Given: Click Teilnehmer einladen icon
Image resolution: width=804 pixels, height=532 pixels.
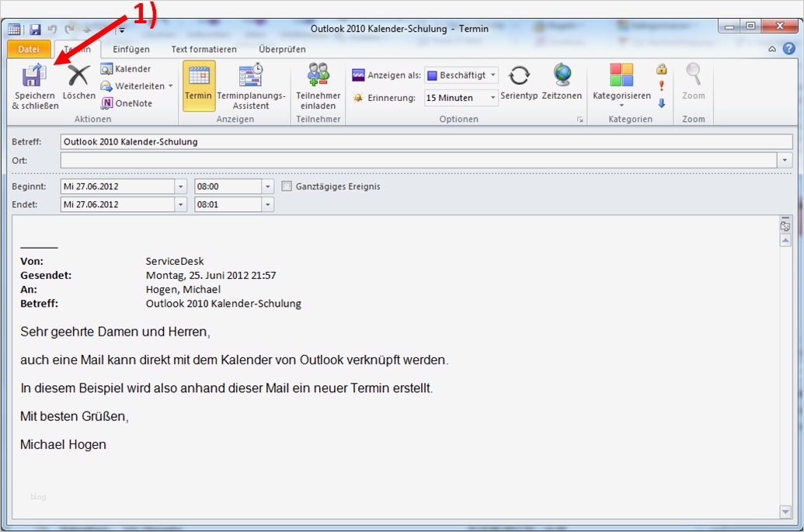Looking at the screenshot, I should 318,75.
